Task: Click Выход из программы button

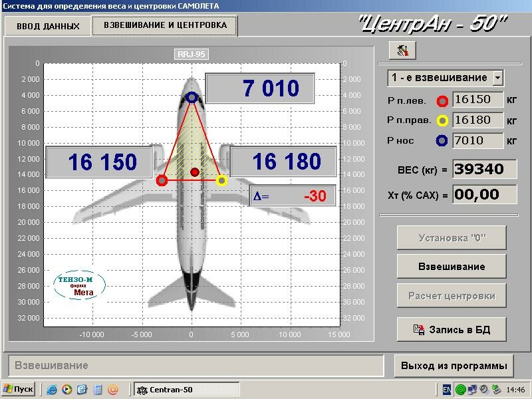Action: click(x=454, y=366)
